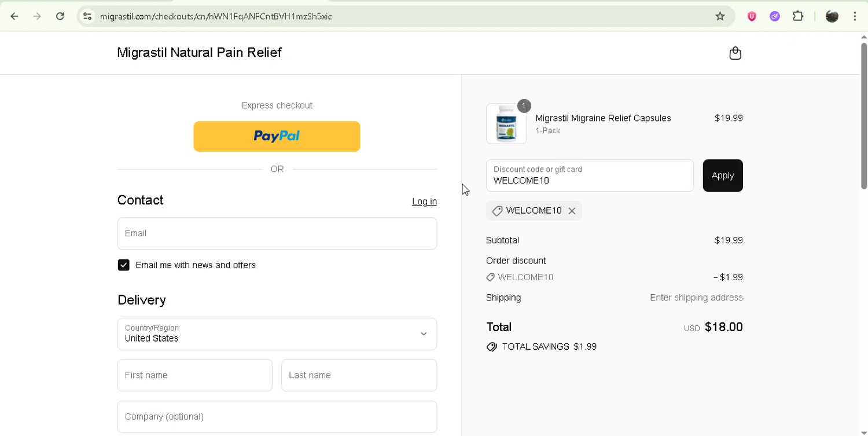The image size is (868, 436).
Task: Click the −$1.99 order discount value
Action: pyautogui.click(x=728, y=277)
